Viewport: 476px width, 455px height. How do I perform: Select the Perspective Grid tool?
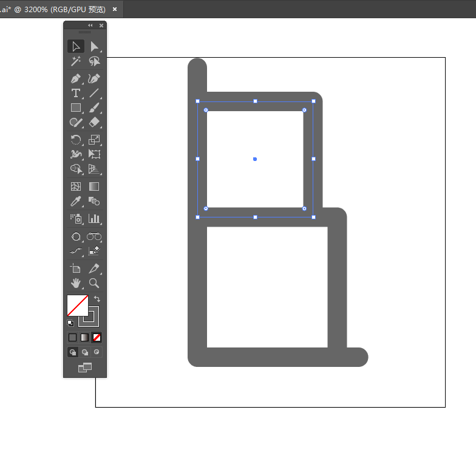pos(94,169)
